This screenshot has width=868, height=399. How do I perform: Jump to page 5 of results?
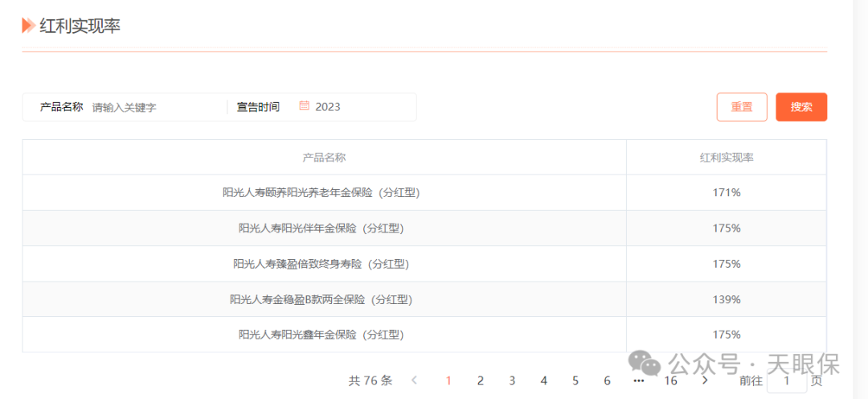coord(575,380)
